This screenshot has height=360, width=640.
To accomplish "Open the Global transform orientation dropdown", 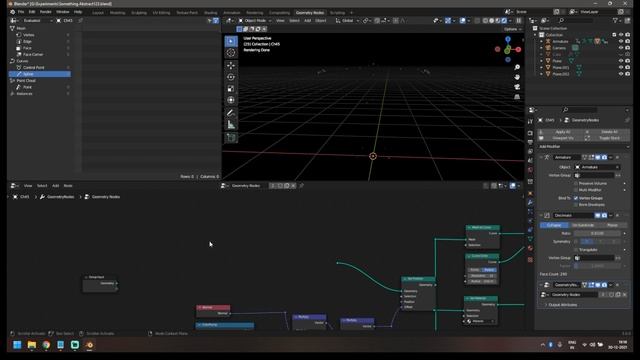I will (x=347, y=20).
